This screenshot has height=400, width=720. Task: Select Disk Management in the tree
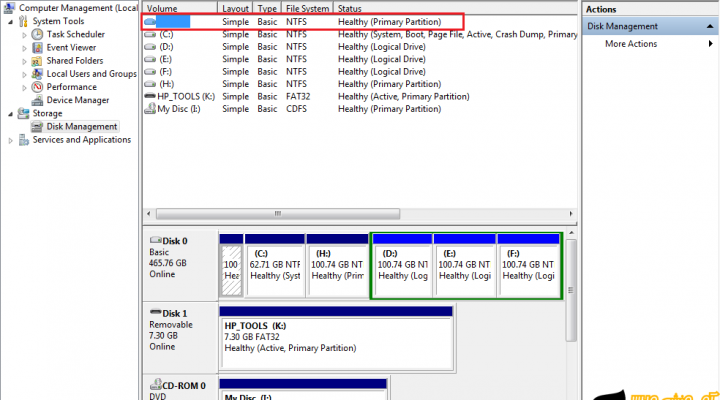[81, 126]
